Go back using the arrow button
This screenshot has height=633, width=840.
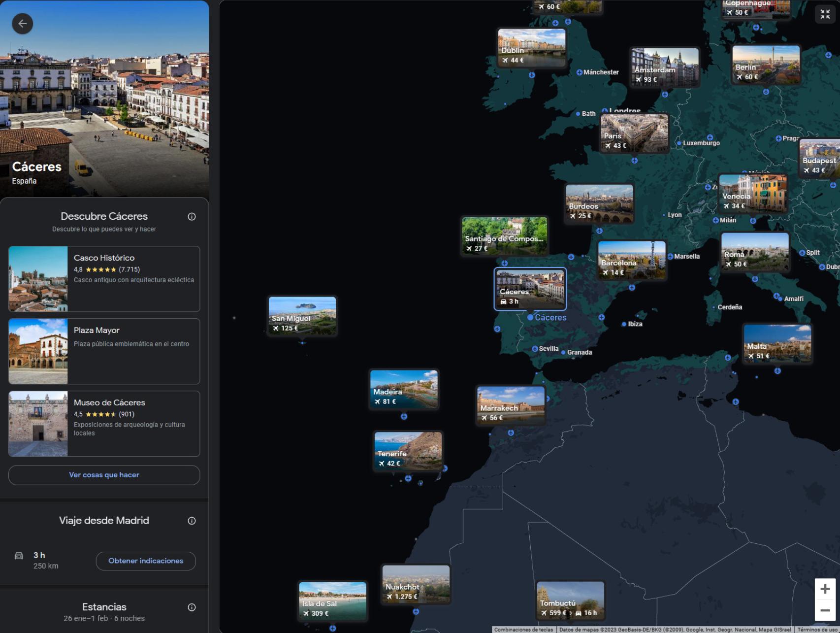point(23,24)
